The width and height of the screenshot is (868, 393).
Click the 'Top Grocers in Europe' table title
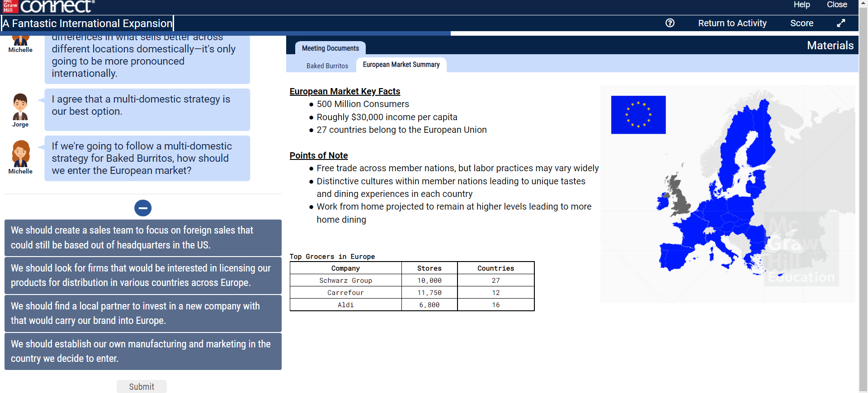click(x=332, y=257)
